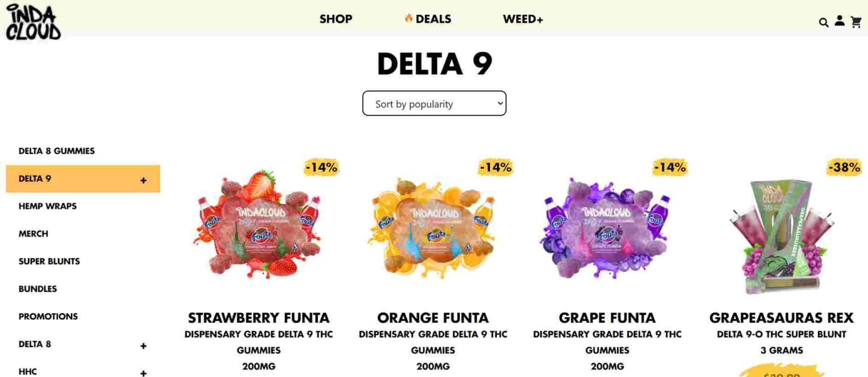Open the WEED+ menu
Viewport: 868px width, 377px height.
point(523,19)
